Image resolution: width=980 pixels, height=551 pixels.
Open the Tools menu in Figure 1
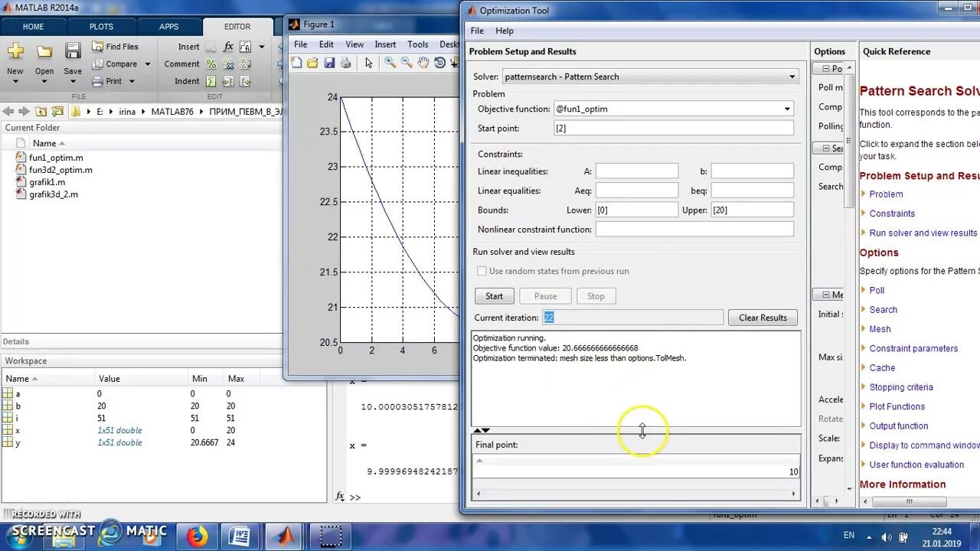[x=418, y=44]
